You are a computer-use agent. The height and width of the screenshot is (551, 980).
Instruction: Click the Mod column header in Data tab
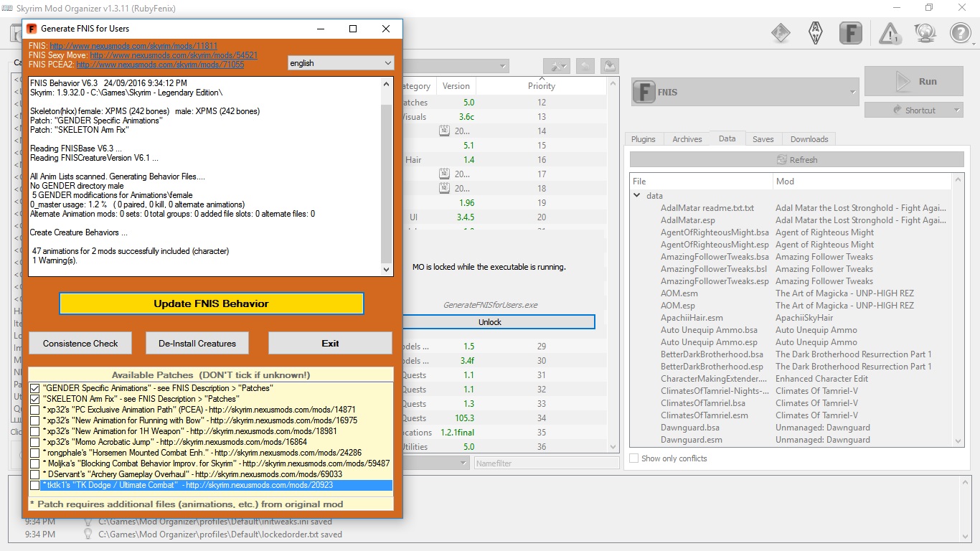(862, 182)
